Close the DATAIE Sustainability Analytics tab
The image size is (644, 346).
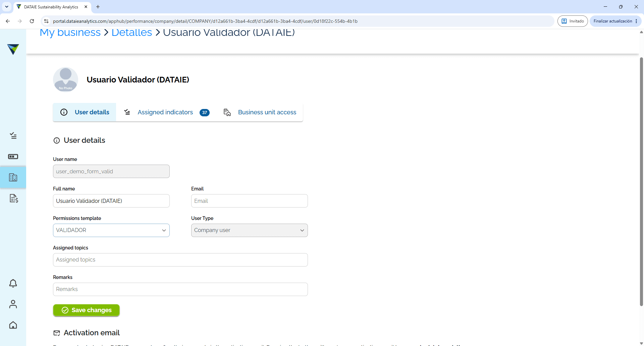point(86,7)
